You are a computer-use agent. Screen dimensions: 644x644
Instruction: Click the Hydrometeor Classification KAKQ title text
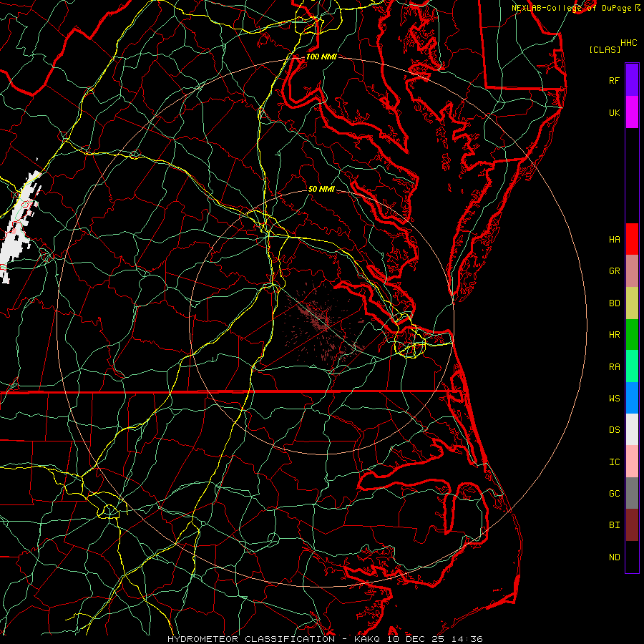[x=325, y=639]
